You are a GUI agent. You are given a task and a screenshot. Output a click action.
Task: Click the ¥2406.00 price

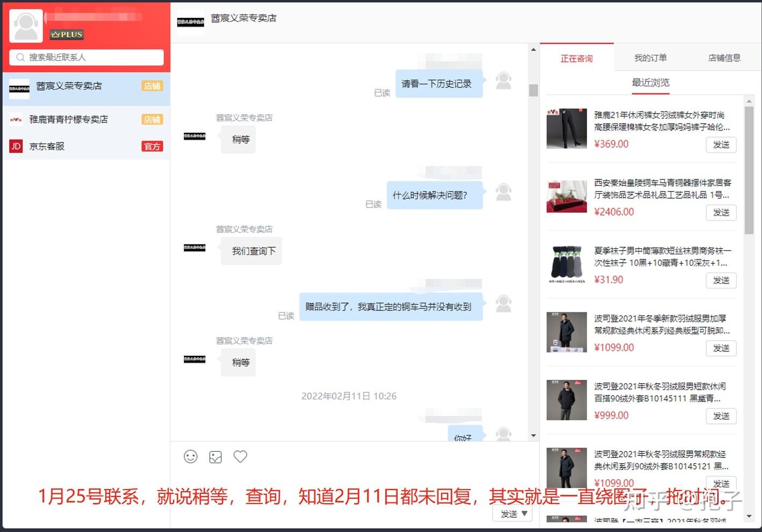point(614,212)
